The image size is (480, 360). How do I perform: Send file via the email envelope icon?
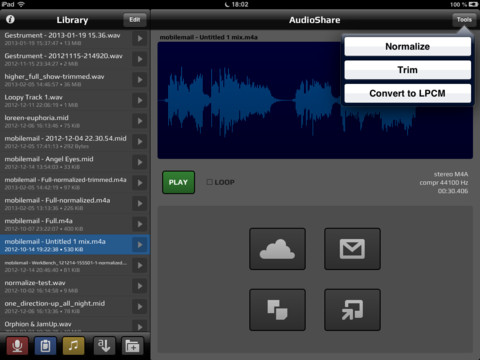tap(352, 249)
